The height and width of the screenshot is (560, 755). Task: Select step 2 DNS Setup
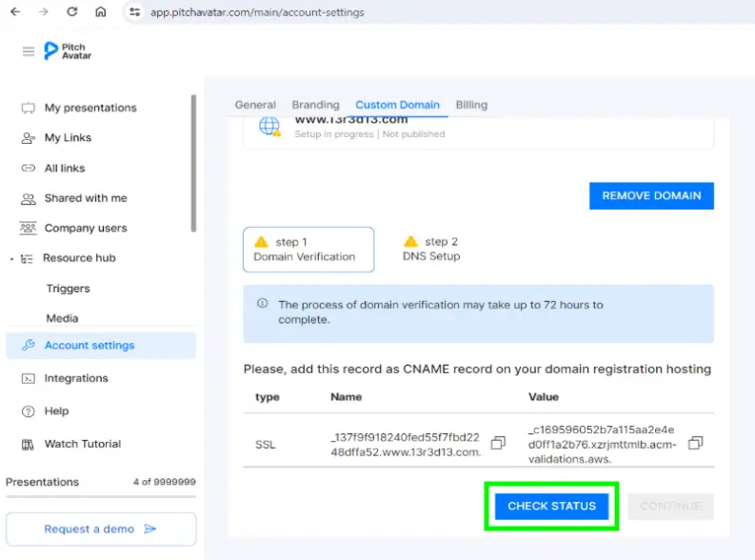(431, 249)
